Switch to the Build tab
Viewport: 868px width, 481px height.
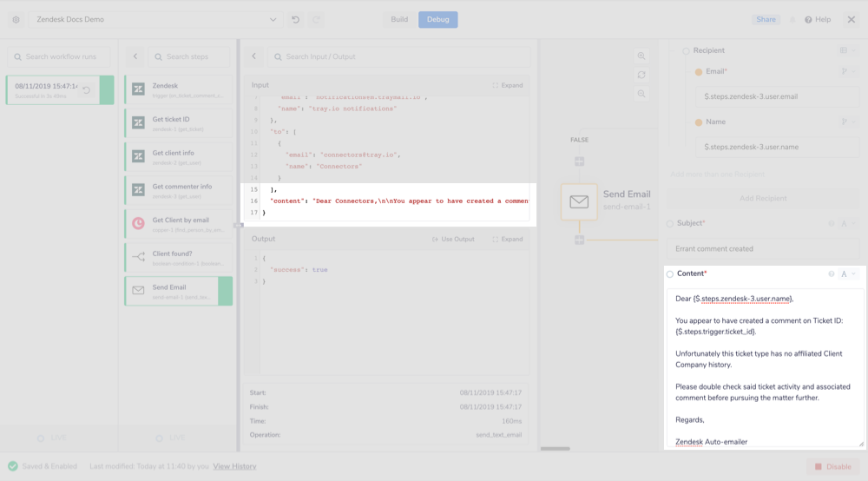(399, 19)
